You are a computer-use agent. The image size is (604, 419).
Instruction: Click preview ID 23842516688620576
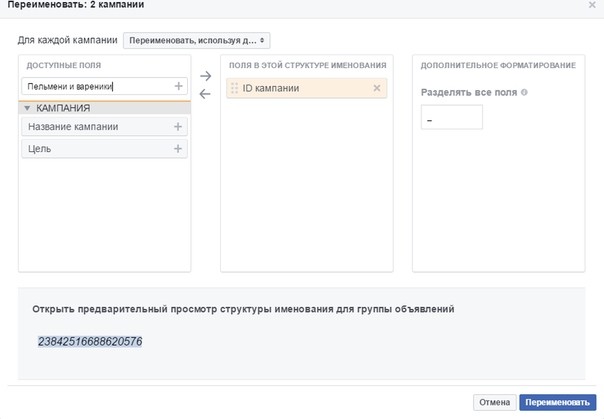pyautogui.click(x=90, y=342)
